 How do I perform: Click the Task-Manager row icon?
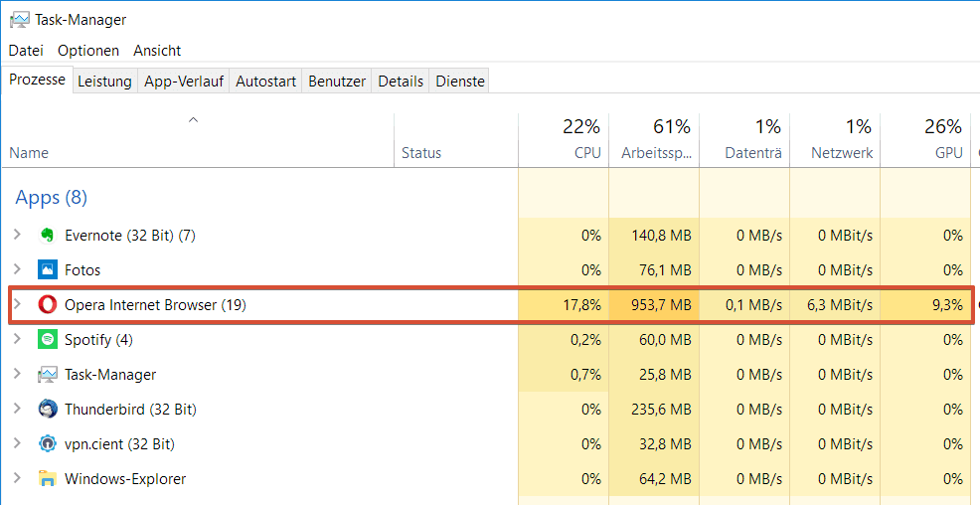[x=47, y=375]
